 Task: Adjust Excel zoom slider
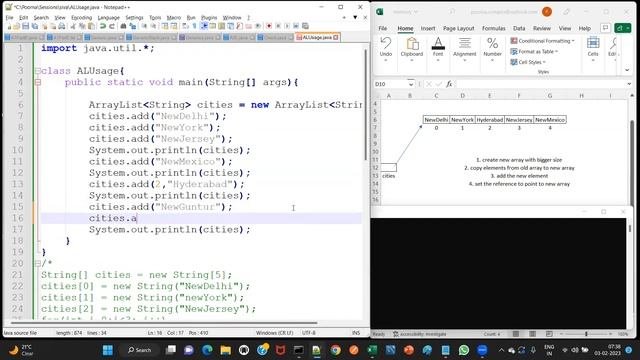pos(586,334)
